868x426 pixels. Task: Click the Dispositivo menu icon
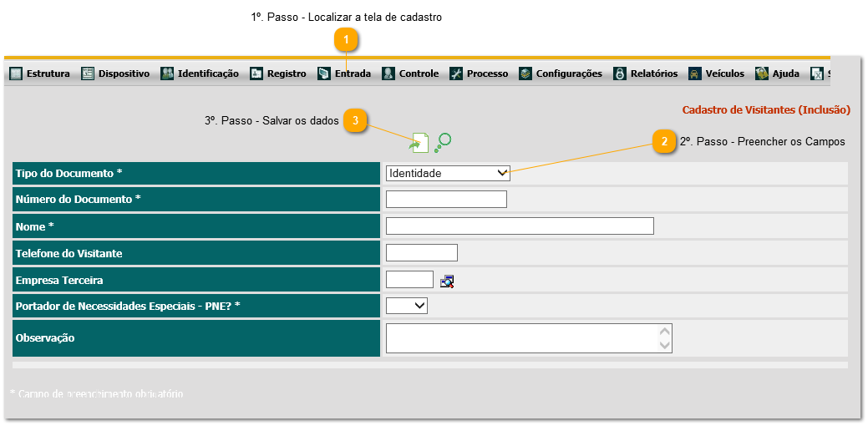[x=88, y=74]
